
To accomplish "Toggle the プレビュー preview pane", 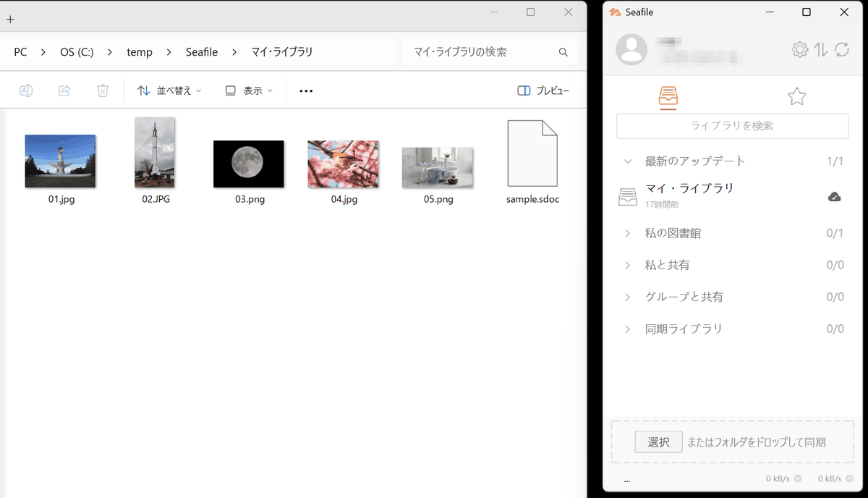I will point(543,90).
